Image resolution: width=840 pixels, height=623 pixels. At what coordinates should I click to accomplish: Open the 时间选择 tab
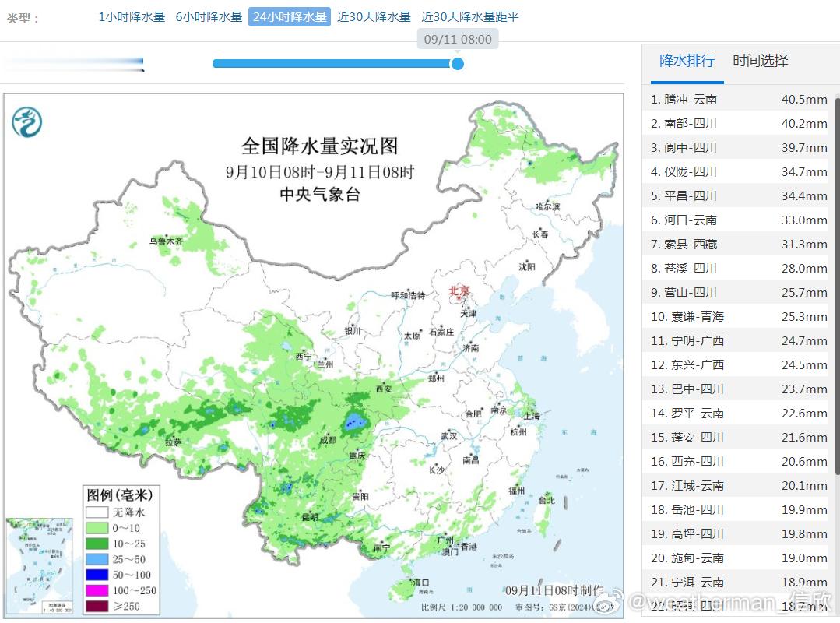(x=760, y=61)
